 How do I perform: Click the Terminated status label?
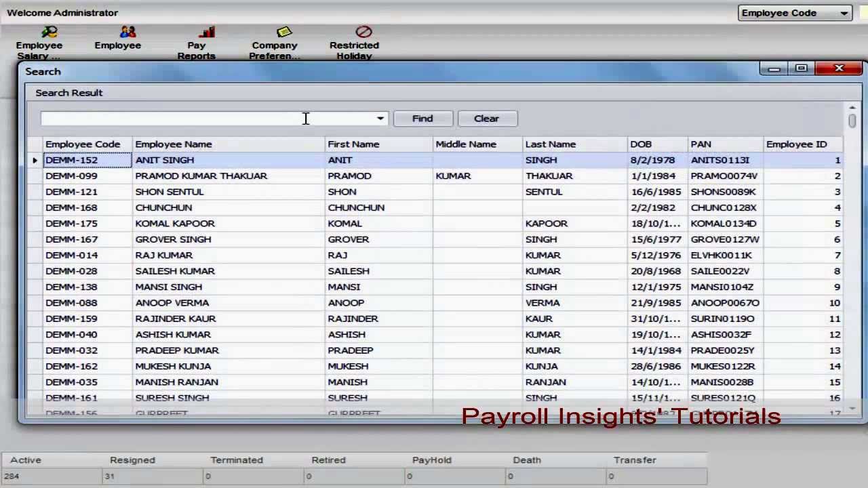point(237,460)
